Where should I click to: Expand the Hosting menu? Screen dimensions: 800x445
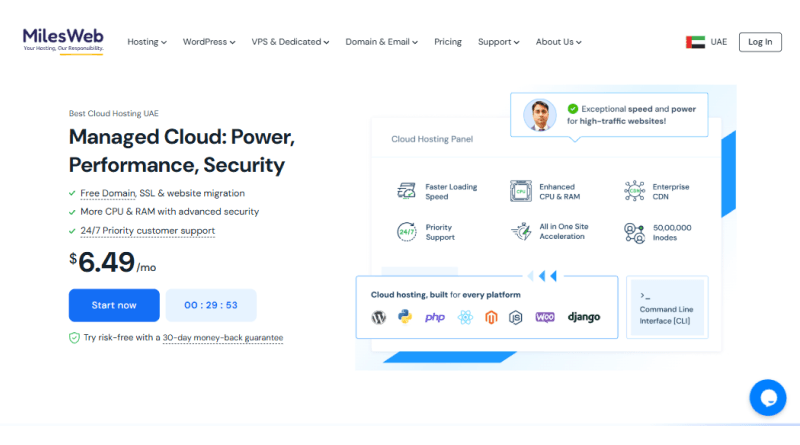pos(147,42)
